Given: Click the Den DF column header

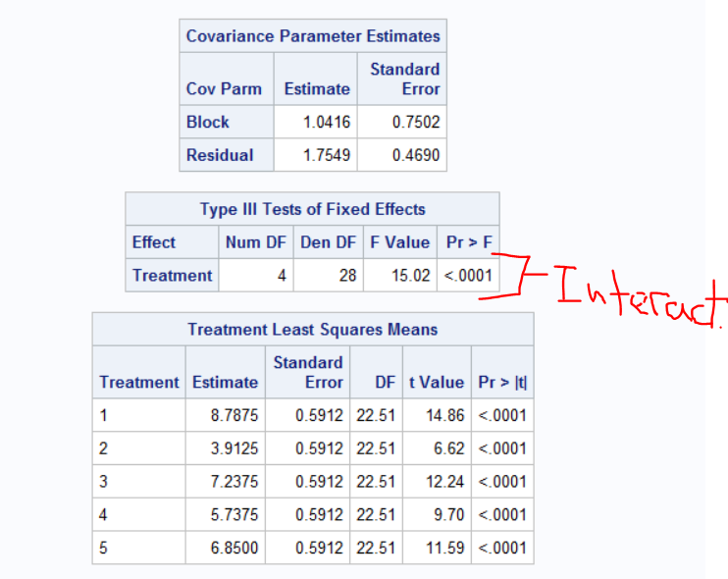Looking at the screenshot, I should click(x=329, y=242).
